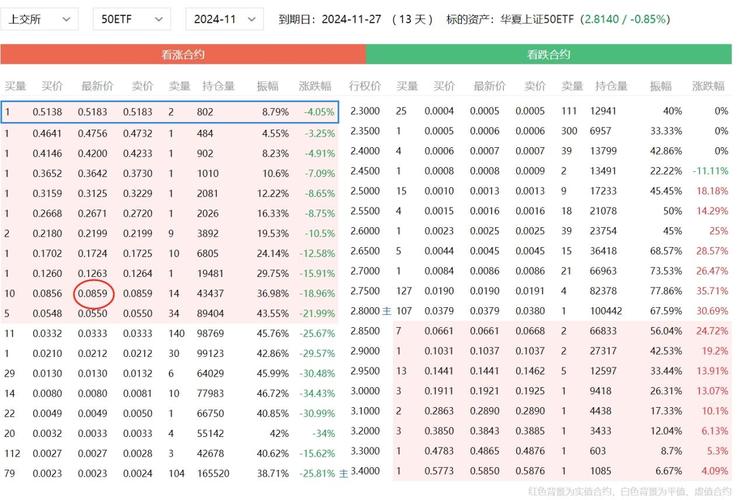Click call ask price 0.3730

pos(138,173)
